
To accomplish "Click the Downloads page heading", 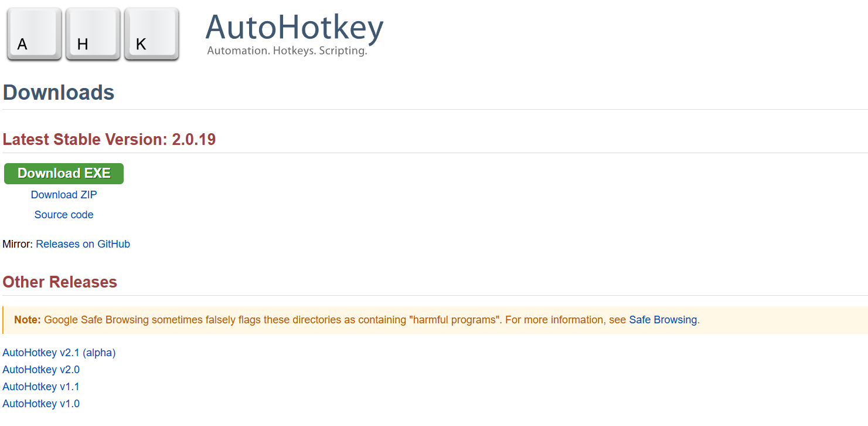I will [58, 92].
